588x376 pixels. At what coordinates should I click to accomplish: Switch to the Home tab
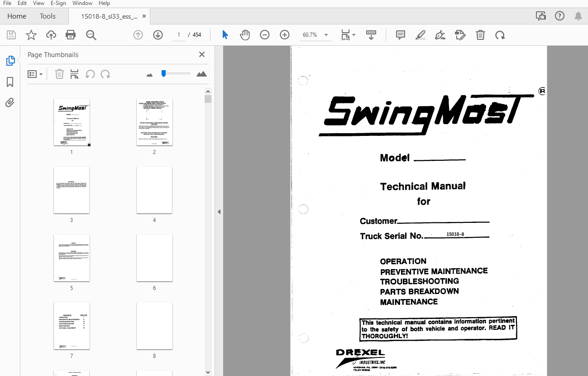[17, 16]
